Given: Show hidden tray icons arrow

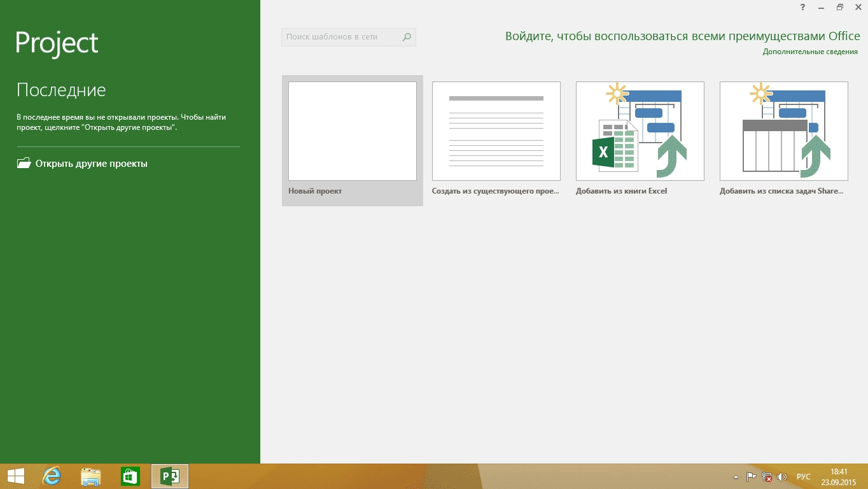Looking at the screenshot, I should [736, 477].
